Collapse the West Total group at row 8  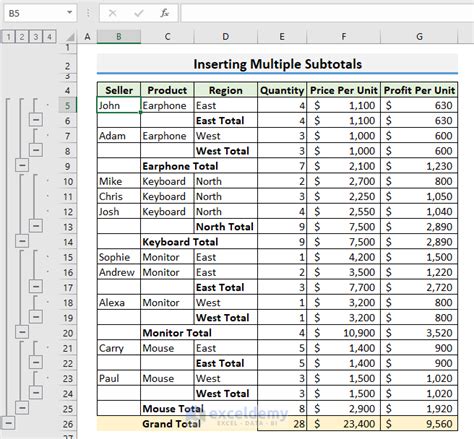coord(36,150)
